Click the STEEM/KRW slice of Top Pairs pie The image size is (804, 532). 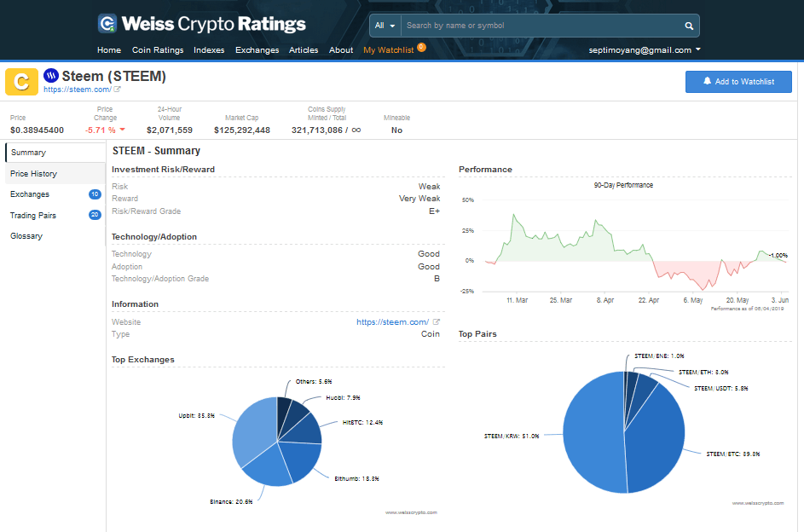point(593,433)
